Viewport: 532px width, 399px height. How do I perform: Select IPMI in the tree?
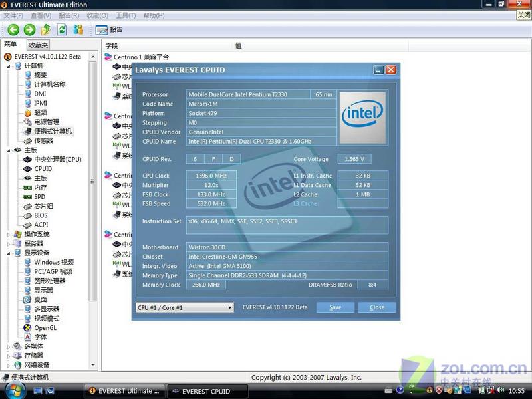[41, 103]
